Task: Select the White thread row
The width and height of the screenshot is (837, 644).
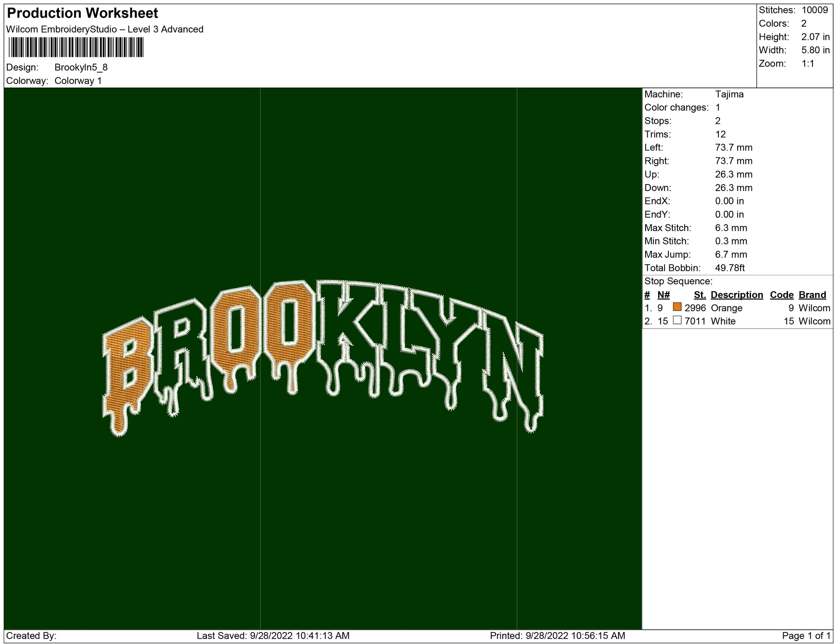Action: [723, 321]
